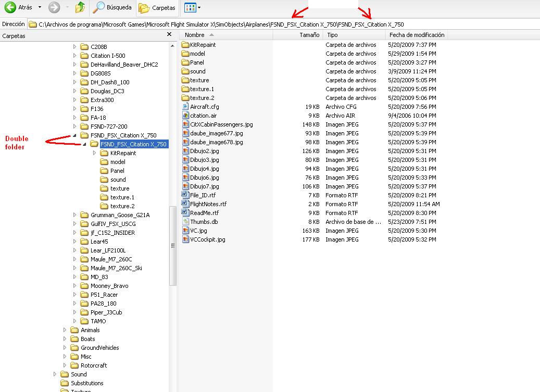Select daube_image677.jpg image icon
540x392 pixels.
185,133
